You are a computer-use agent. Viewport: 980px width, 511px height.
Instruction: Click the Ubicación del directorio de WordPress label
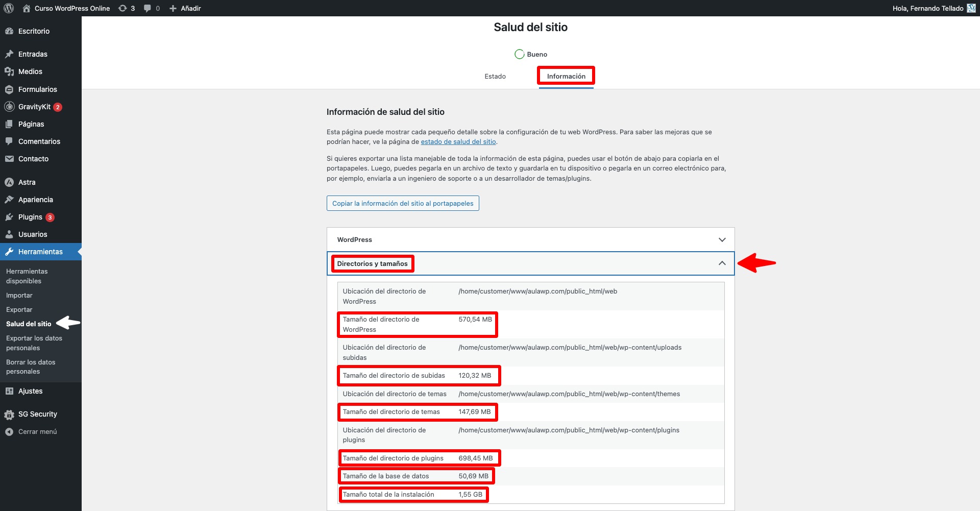[384, 297]
